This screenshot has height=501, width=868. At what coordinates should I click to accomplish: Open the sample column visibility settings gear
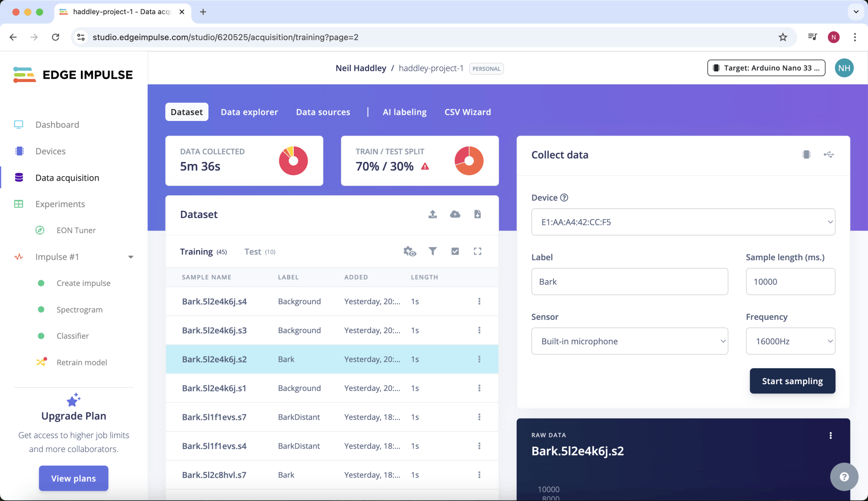(x=410, y=251)
